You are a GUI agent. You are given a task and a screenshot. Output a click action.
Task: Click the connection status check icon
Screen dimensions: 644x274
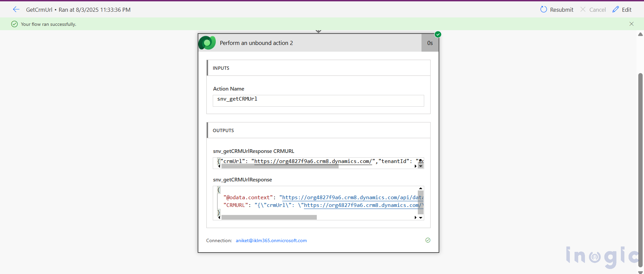[428, 240]
